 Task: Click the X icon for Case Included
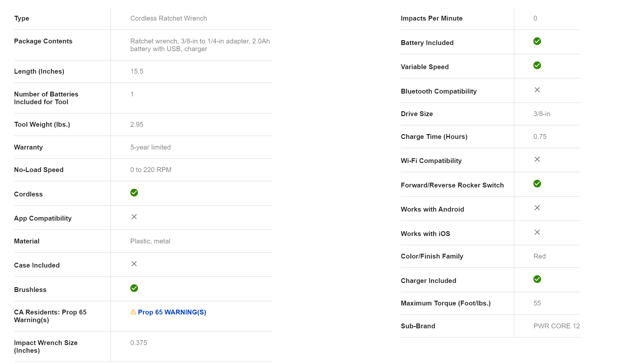click(x=134, y=264)
